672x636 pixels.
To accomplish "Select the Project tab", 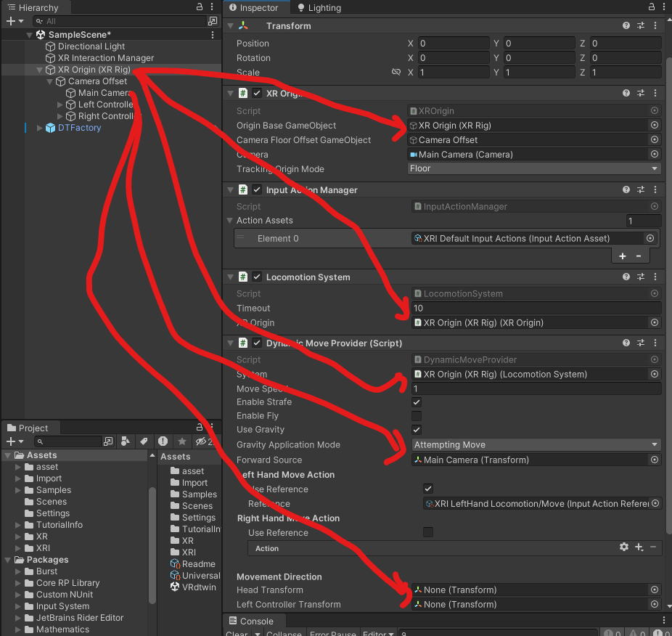I will pos(28,428).
